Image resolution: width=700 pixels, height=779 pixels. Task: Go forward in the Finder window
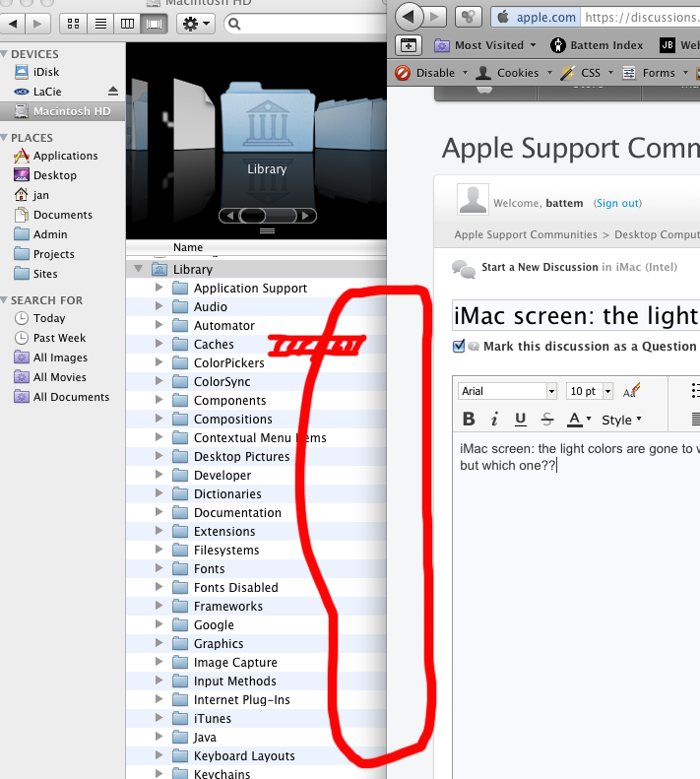37,24
